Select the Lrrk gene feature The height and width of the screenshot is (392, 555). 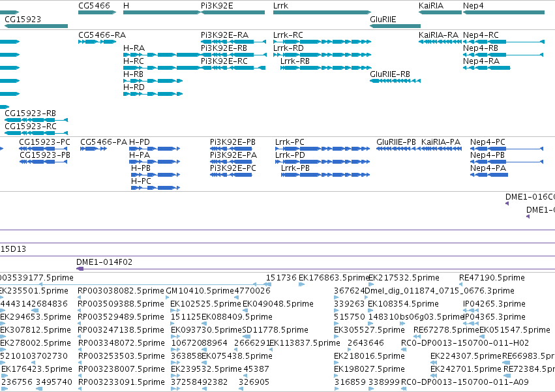[x=322, y=12]
